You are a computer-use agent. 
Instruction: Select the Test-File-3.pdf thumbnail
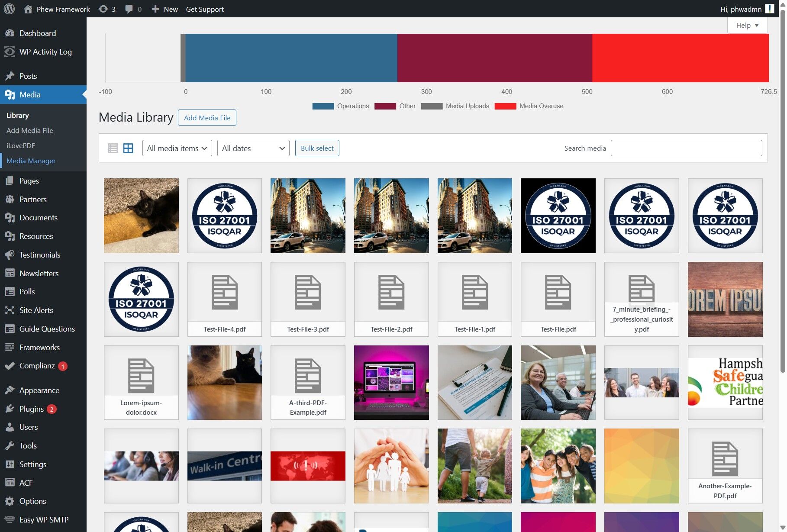click(308, 299)
